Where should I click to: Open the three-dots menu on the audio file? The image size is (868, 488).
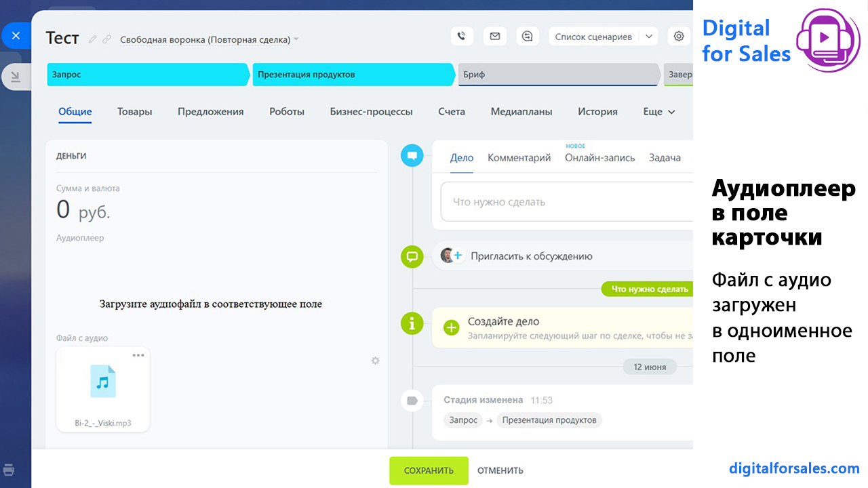tap(138, 355)
